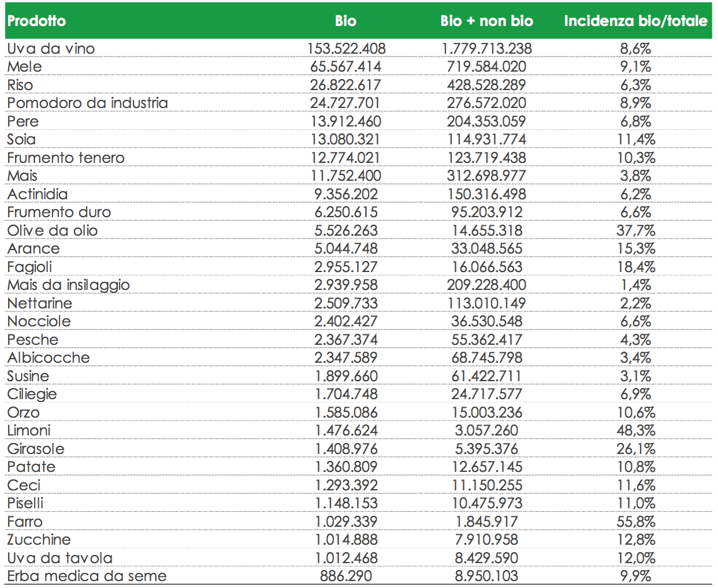Image resolution: width=718 pixels, height=588 pixels.
Task: Select the Mais total value 312.698.977
Action: tap(486, 176)
